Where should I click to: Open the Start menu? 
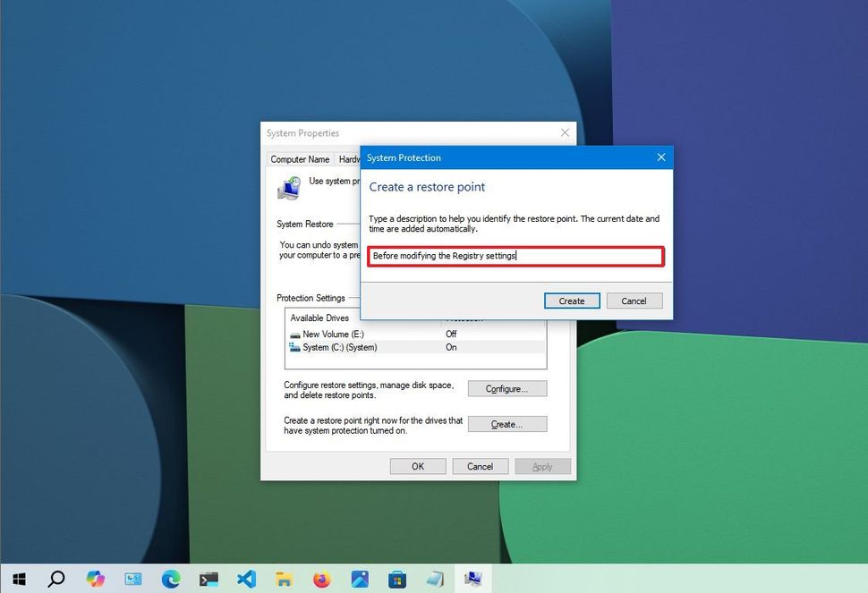(x=18, y=579)
